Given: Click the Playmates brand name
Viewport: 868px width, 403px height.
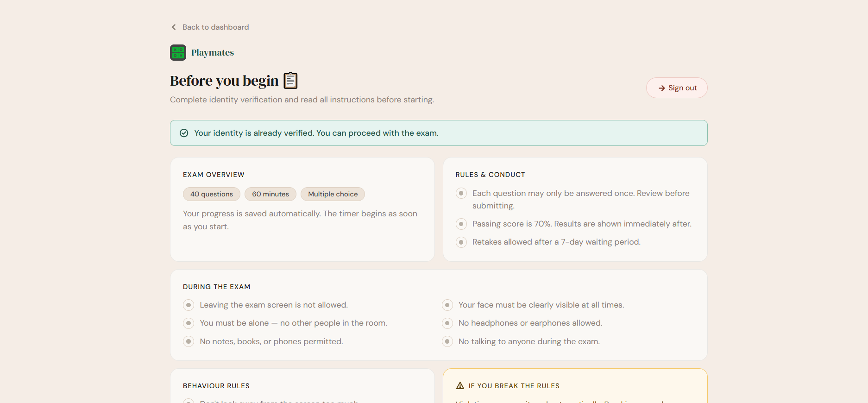Looking at the screenshot, I should (213, 52).
